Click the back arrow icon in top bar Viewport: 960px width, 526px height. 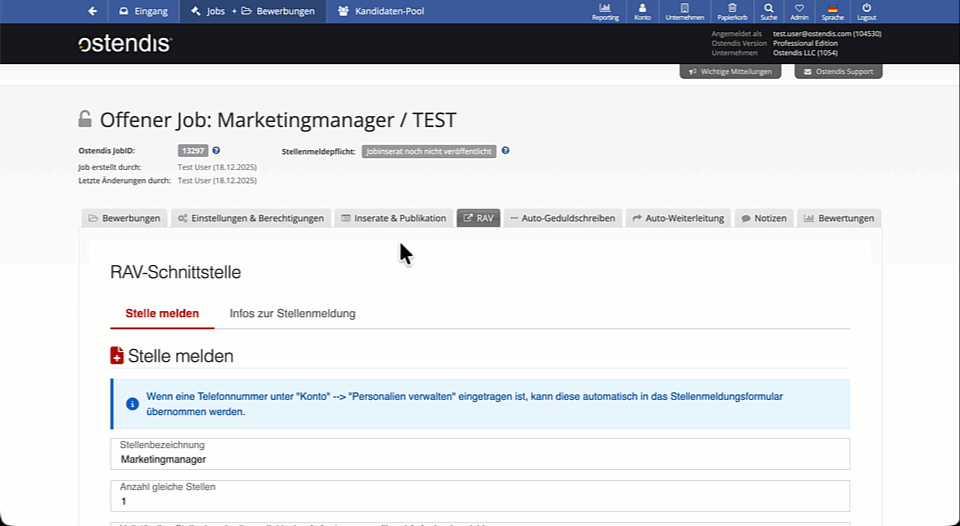click(93, 11)
